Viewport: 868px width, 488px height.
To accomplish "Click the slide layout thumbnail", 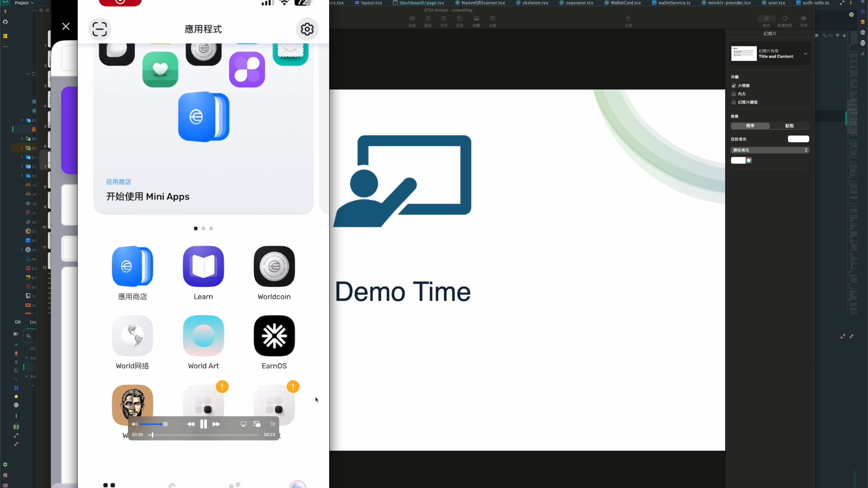I will 744,53.
